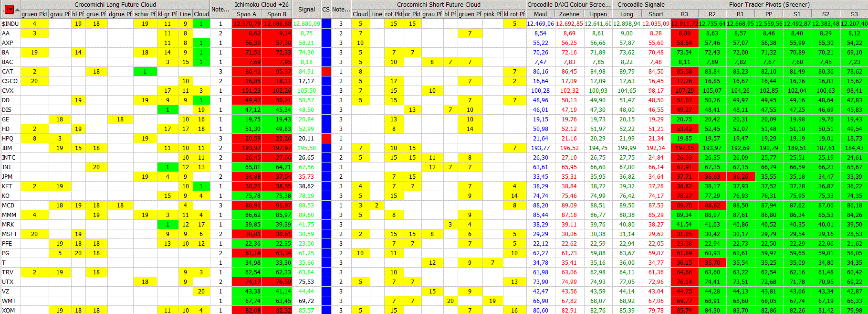Image resolution: width=868 pixels, height=314 pixels.
Task: Sort by the Span A column header
Action: point(246,14)
